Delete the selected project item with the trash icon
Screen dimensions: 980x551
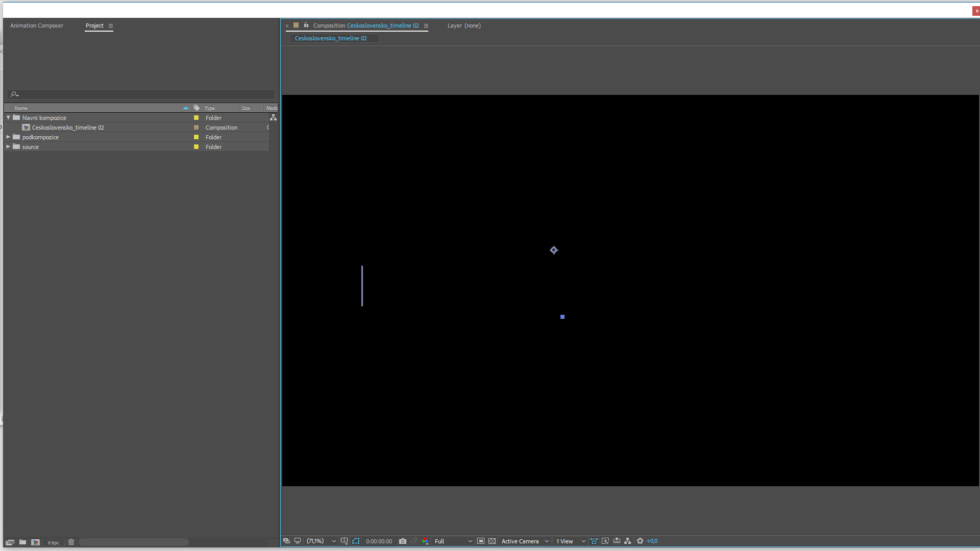[x=71, y=542]
